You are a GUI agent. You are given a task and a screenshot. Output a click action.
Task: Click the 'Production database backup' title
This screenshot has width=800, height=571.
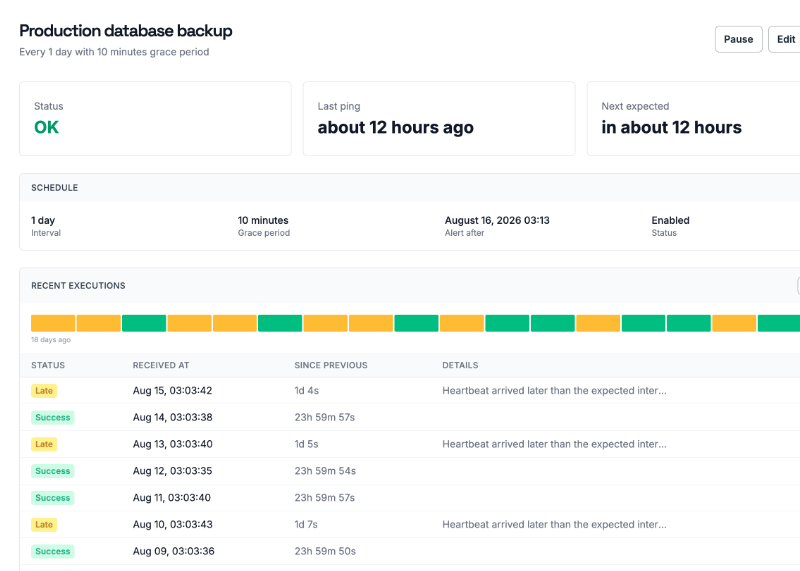[126, 31]
